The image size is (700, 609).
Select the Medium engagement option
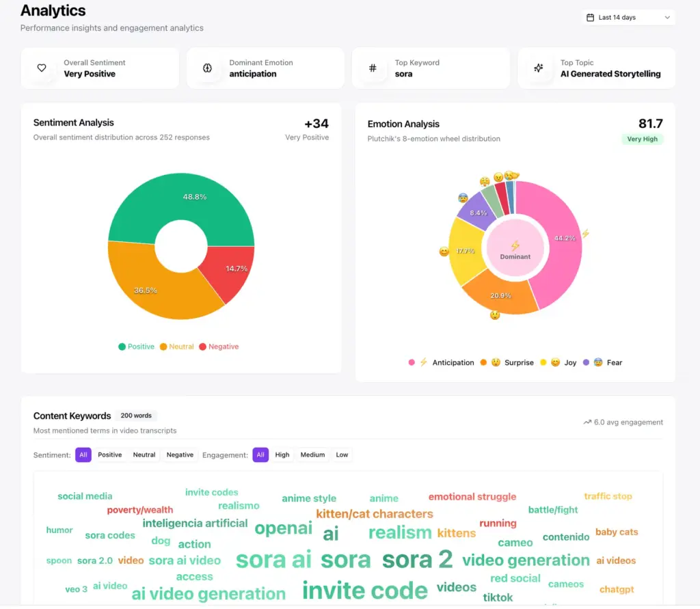tap(312, 455)
